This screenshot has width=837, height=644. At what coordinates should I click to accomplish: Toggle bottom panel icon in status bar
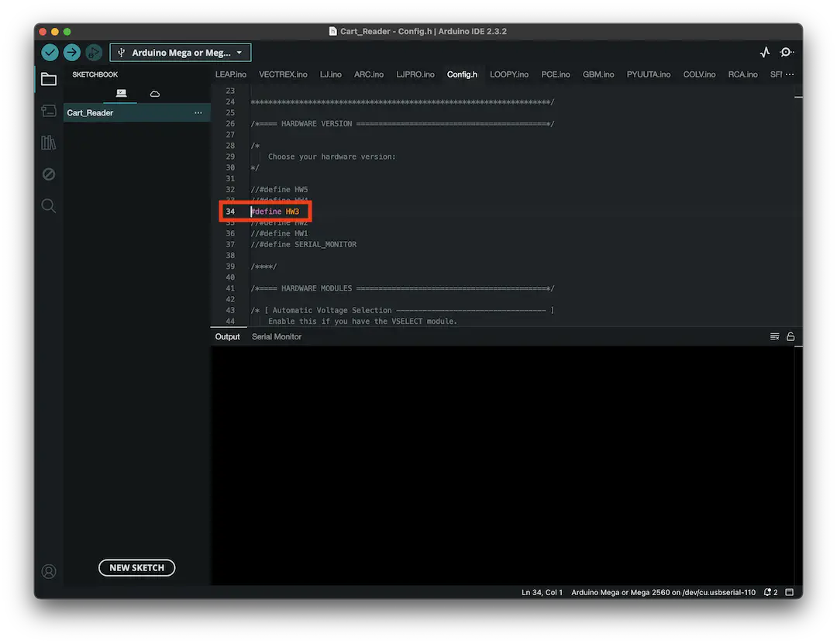pyautogui.click(x=790, y=592)
